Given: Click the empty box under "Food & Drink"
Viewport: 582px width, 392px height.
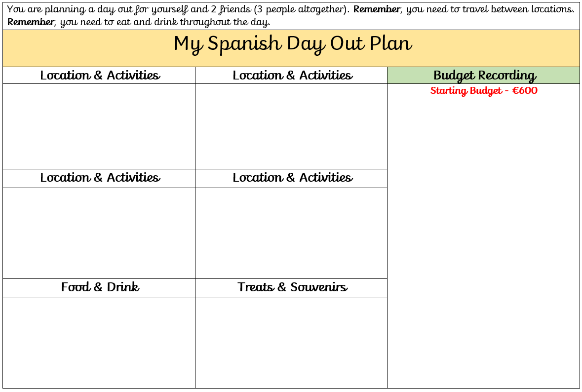Looking at the screenshot, I should [x=99, y=343].
